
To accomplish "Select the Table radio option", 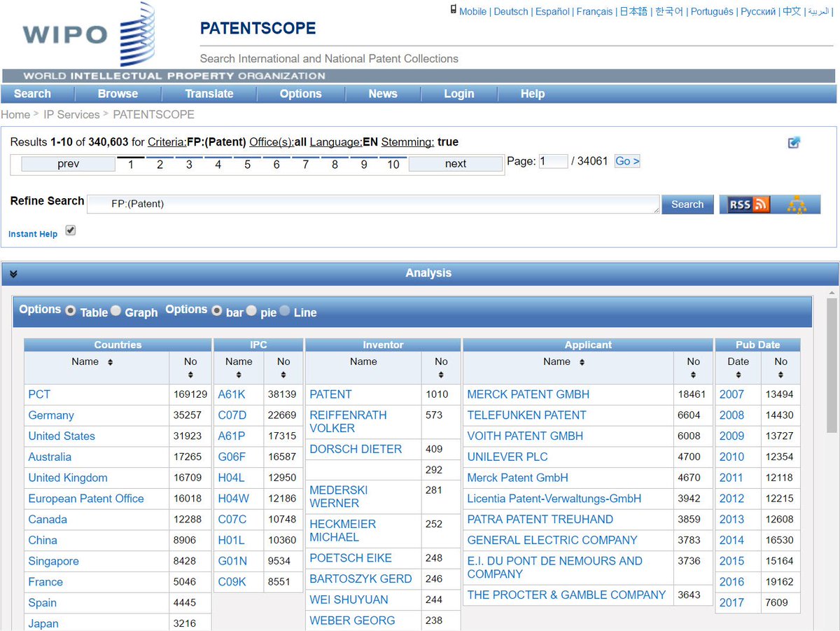I will [x=71, y=310].
